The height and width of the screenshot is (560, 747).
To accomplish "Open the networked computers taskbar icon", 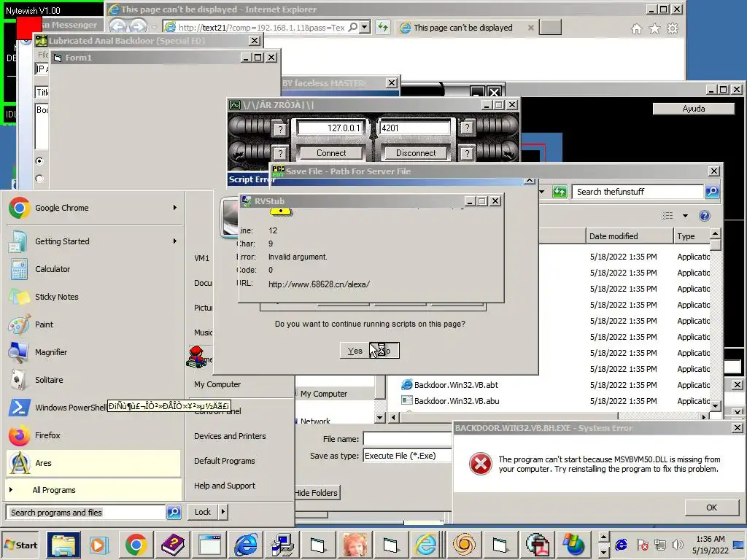I will (282, 544).
